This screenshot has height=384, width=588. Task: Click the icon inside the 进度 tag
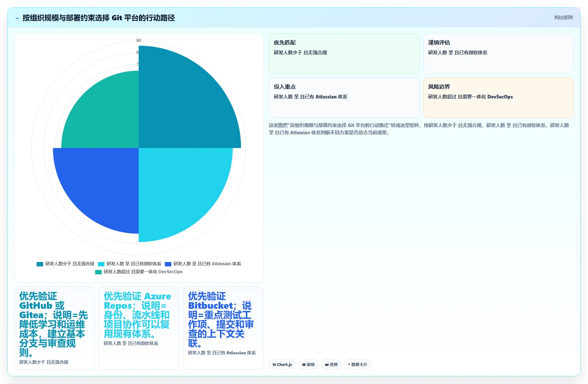[327, 365]
